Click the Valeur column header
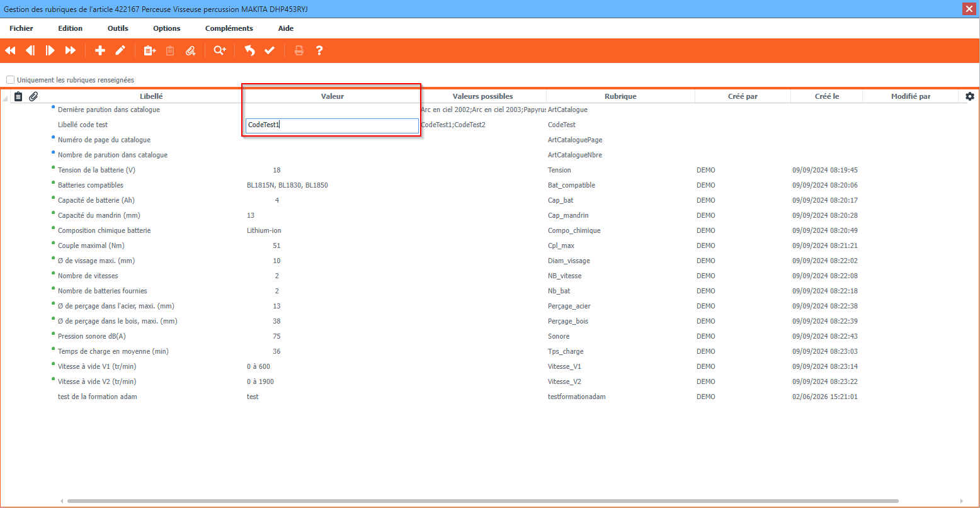980x508 pixels. click(x=333, y=96)
